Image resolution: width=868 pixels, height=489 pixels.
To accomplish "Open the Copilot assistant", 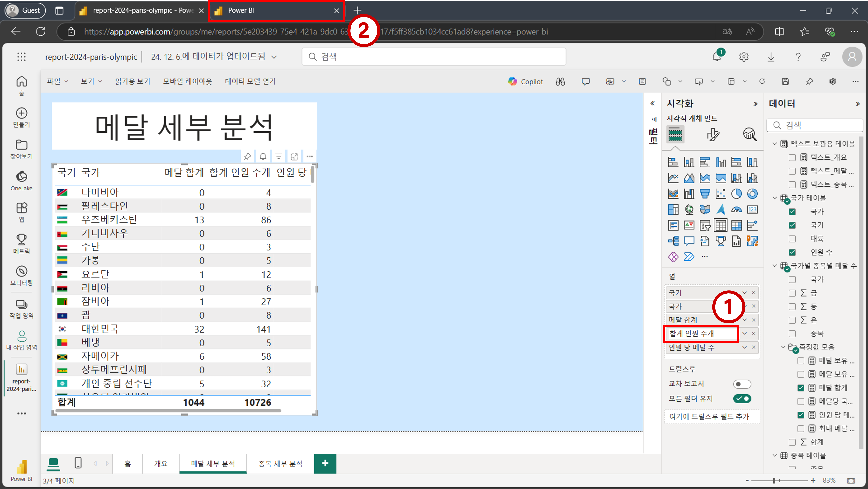I will pos(525,81).
